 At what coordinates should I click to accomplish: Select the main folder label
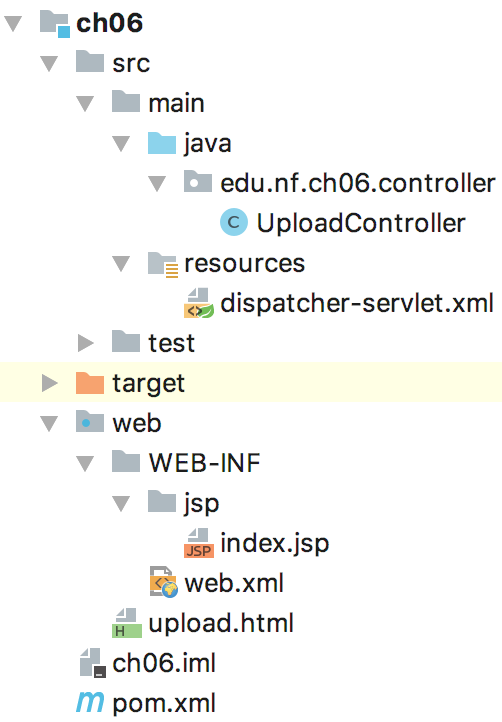tap(176, 103)
